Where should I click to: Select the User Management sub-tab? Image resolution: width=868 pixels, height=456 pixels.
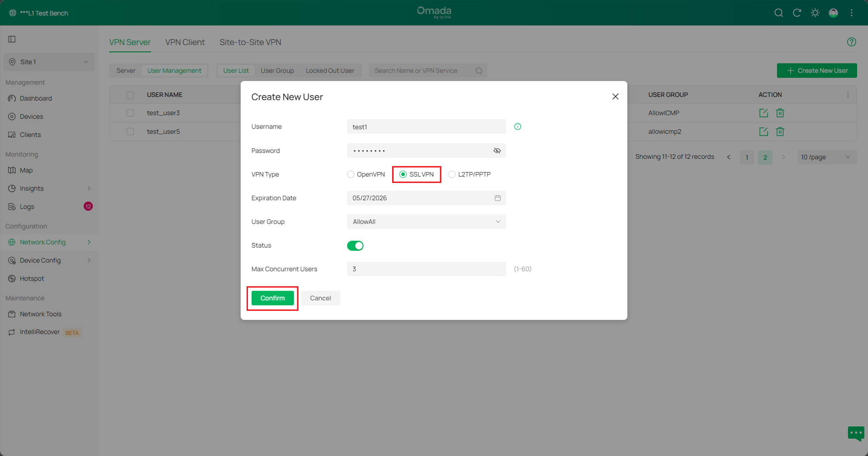pyautogui.click(x=174, y=71)
